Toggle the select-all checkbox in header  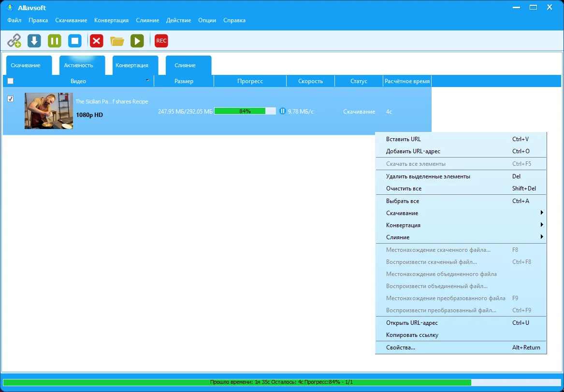pyautogui.click(x=11, y=81)
